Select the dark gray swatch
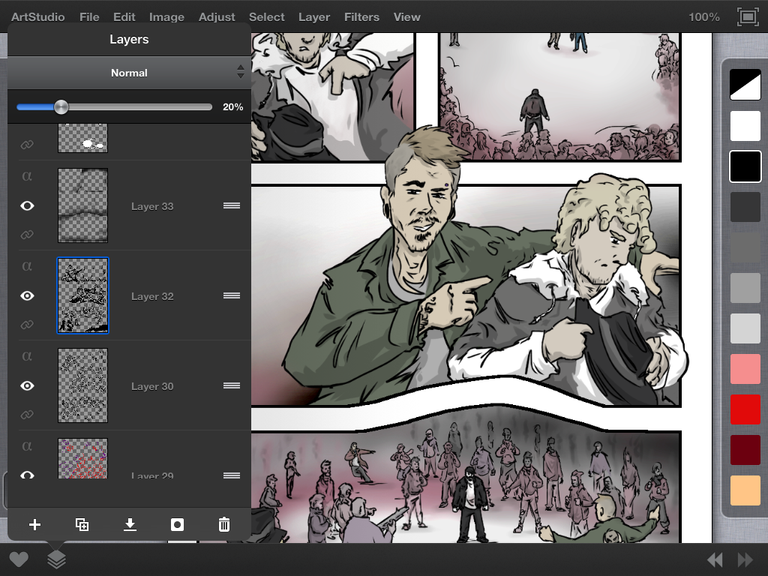The image size is (768, 576). pos(745,247)
